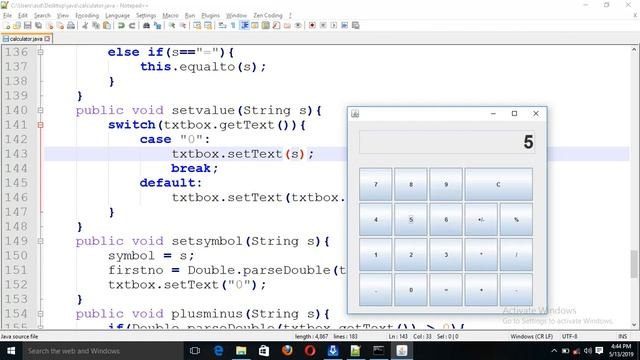Viewport: 640px width, 360px height.
Task: Click the Zoom In toolbar icon
Action: (x=172, y=25)
